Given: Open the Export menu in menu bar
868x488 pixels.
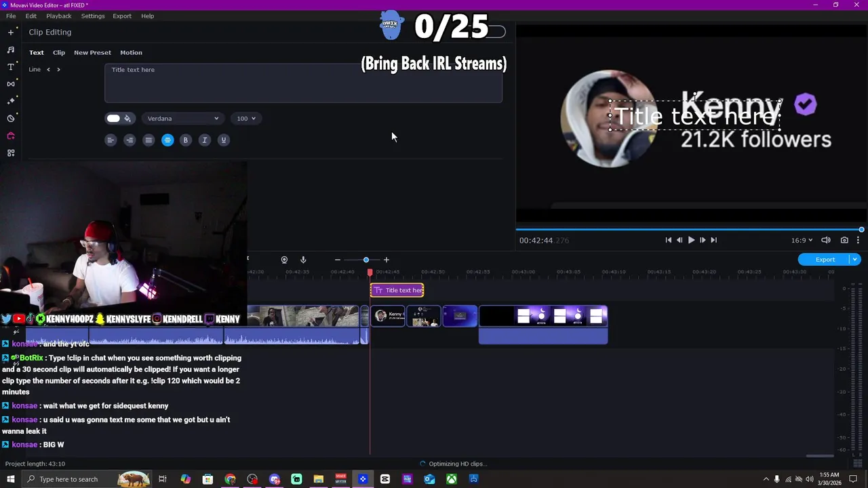Looking at the screenshot, I should (122, 16).
